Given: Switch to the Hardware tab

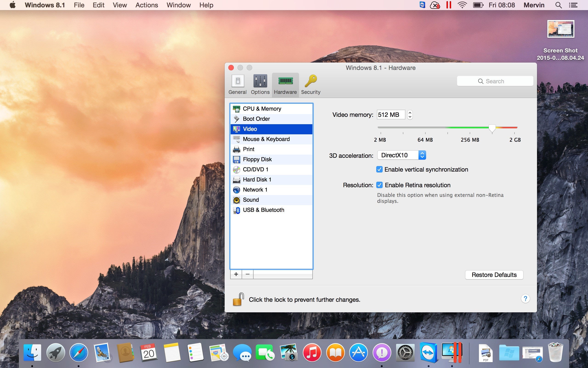Looking at the screenshot, I should coord(285,85).
